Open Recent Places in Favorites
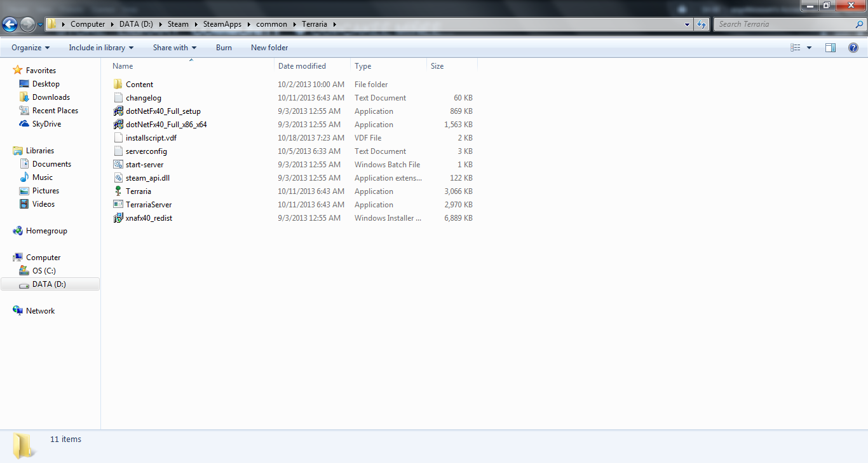This screenshot has height=463, width=868. pyautogui.click(x=55, y=111)
